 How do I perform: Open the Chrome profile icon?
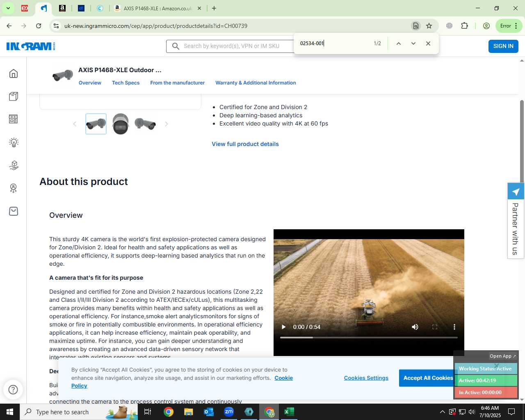click(x=486, y=26)
